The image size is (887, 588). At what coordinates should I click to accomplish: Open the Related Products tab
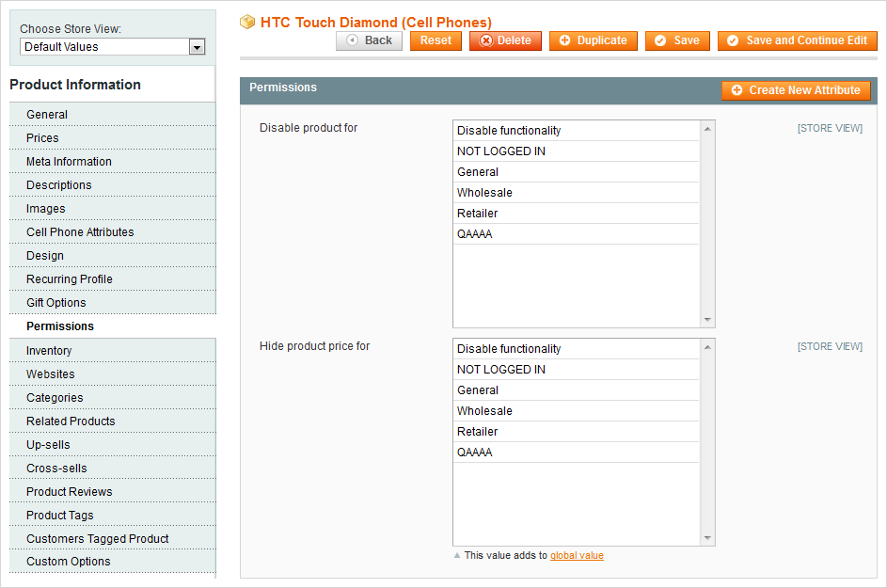click(113, 421)
